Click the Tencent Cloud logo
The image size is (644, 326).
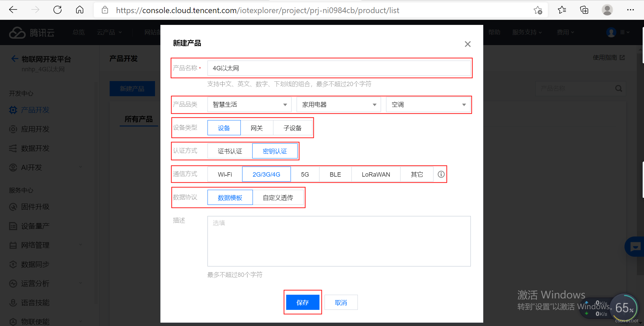tap(32, 33)
